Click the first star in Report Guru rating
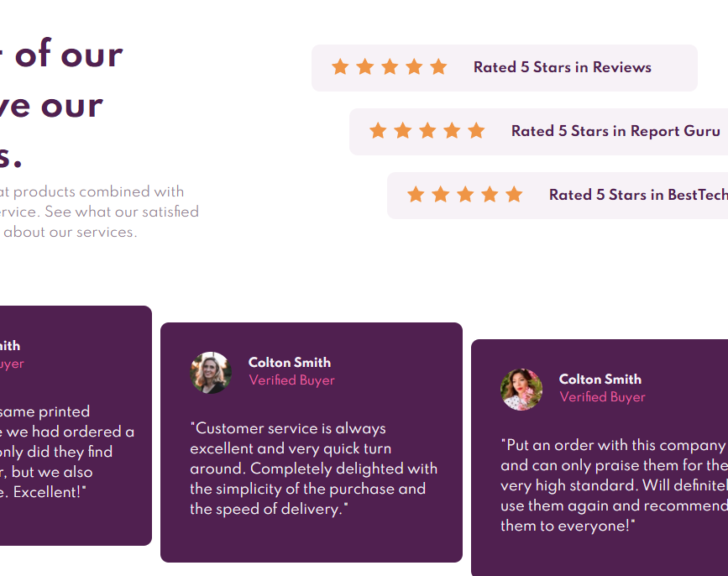 click(378, 131)
